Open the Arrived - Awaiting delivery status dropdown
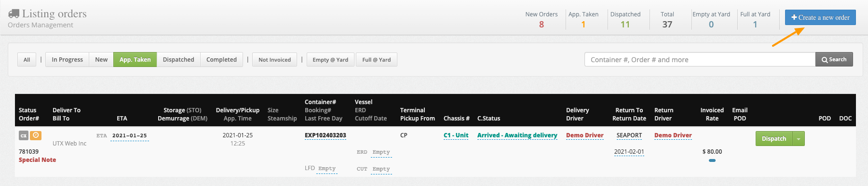This screenshot has height=186, width=868. tap(517, 135)
